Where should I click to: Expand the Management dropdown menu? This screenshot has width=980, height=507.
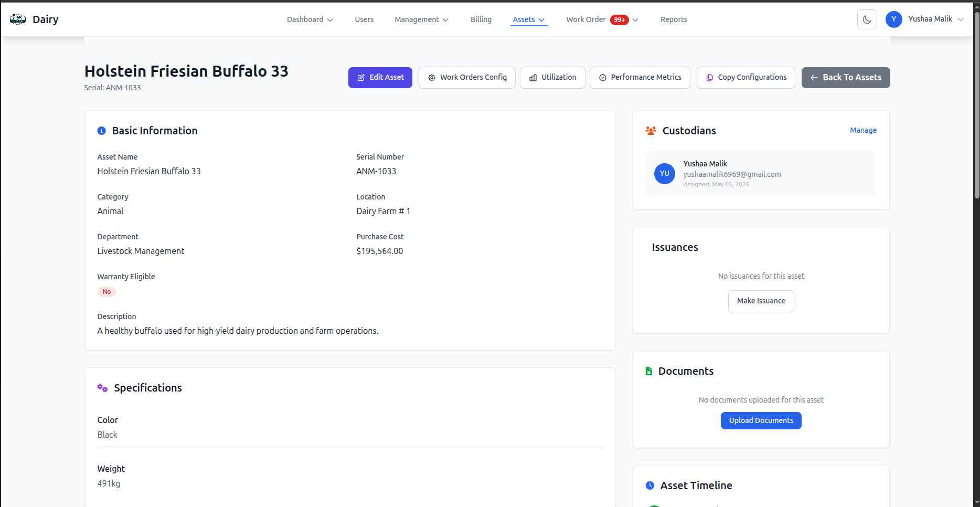click(x=422, y=19)
